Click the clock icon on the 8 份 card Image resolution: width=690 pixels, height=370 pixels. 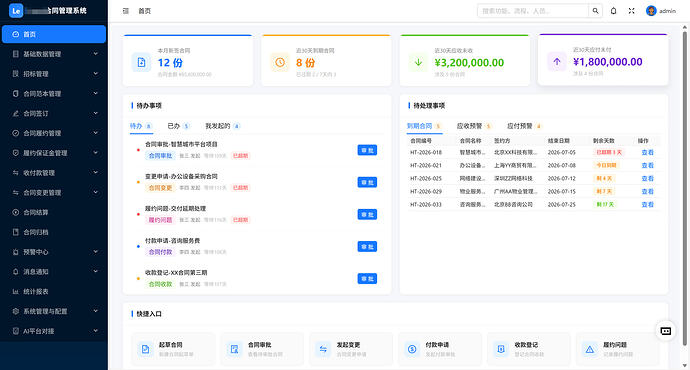click(x=280, y=62)
